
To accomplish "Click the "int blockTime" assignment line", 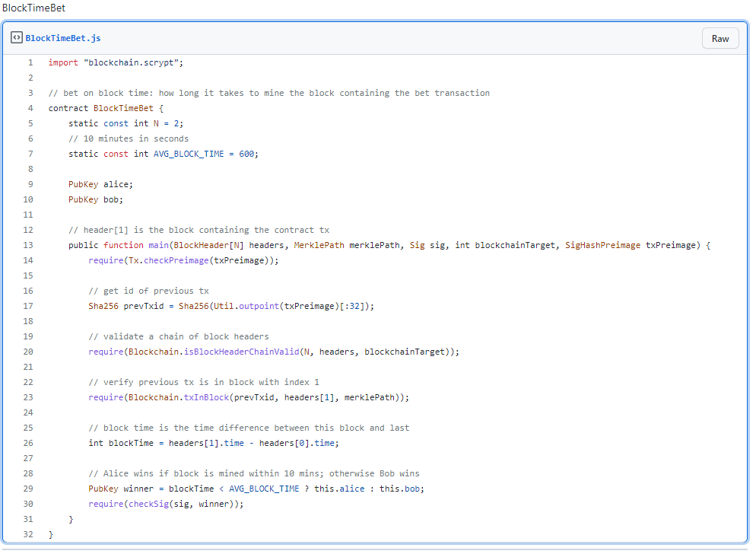I will 214,443.
